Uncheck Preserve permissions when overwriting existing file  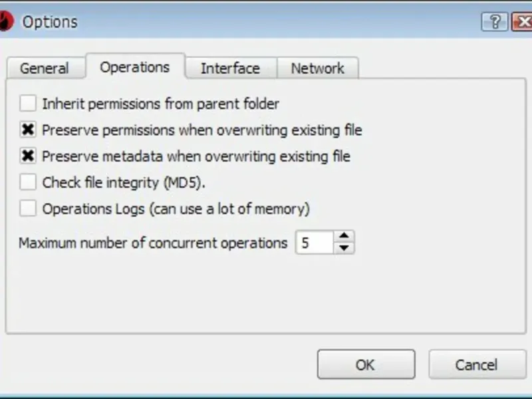(28, 130)
